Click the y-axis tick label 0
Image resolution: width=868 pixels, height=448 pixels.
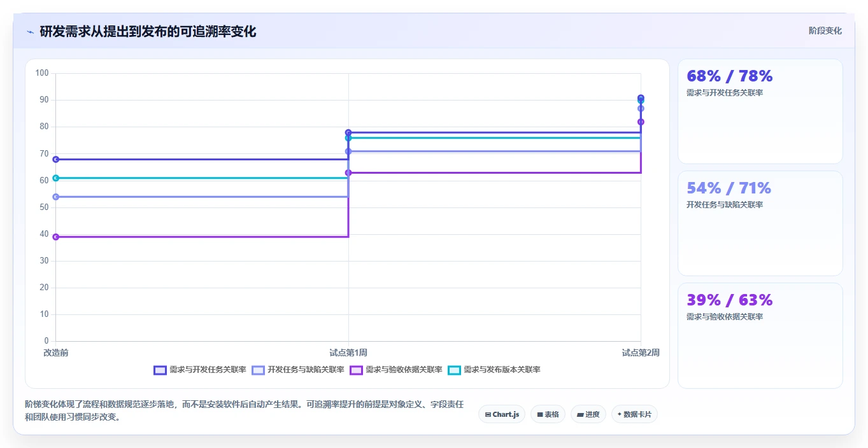point(46,341)
